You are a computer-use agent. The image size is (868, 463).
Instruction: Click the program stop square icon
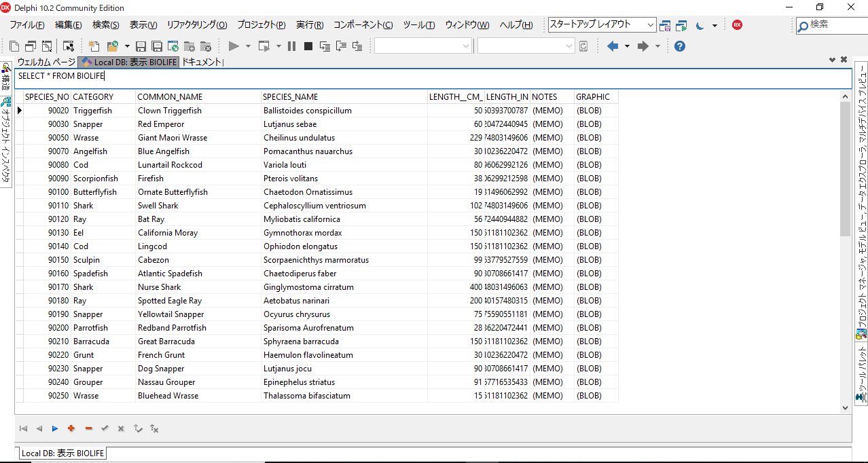click(x=308, y=46)
